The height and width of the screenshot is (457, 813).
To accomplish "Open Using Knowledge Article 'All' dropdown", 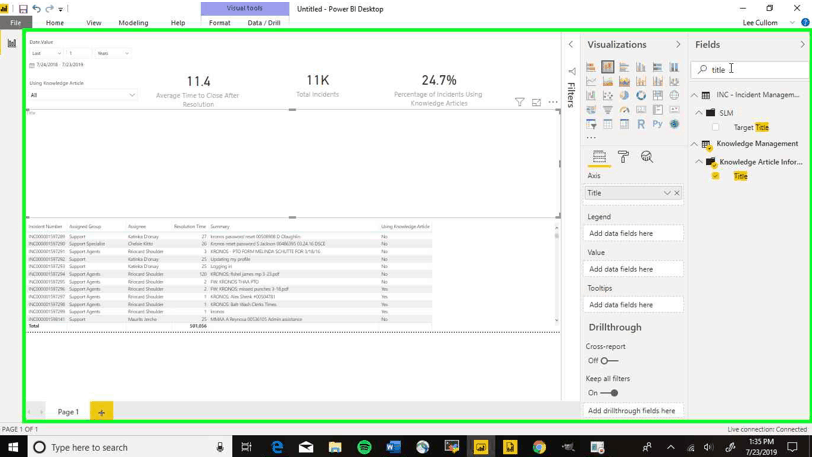I will [82, 95].
